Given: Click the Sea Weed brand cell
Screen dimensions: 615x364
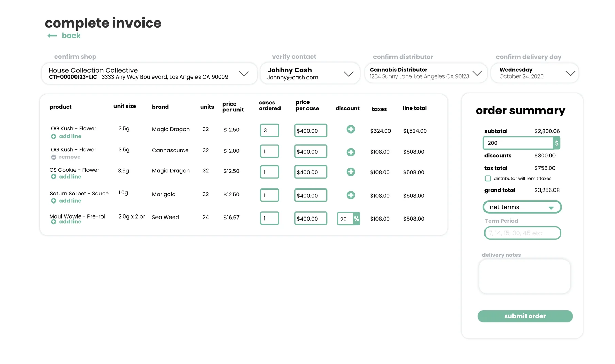Looking at the screenshot, I should [x=165, y=217].
